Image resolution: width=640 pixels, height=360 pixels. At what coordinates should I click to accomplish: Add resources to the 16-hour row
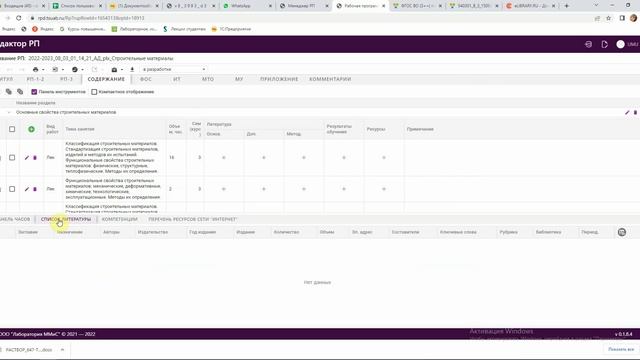(384, 158)
